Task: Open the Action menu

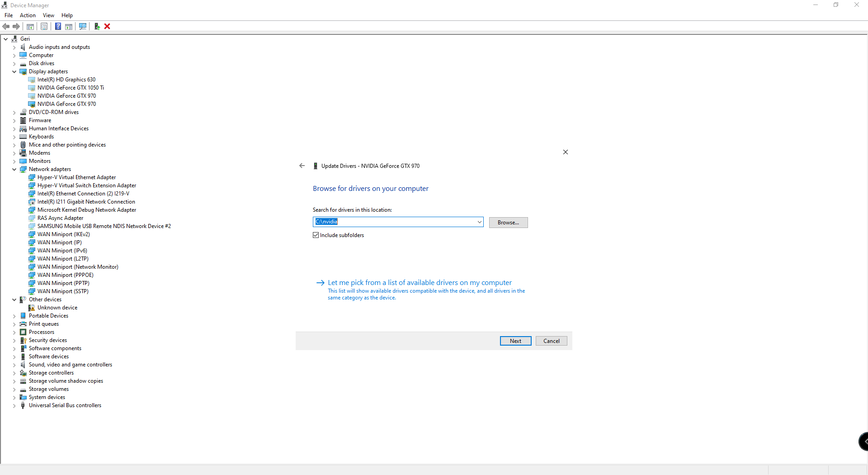Action: [28, 15]
